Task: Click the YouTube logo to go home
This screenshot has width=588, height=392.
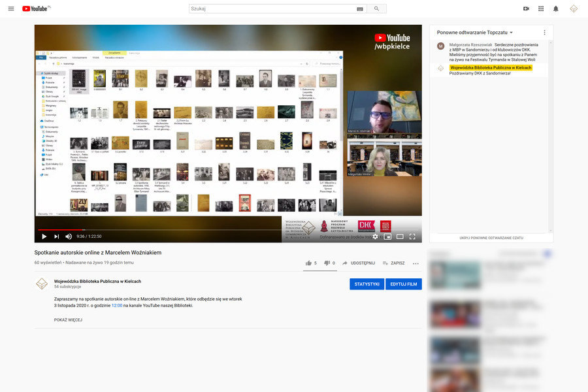Action: [x=36, y=8]
